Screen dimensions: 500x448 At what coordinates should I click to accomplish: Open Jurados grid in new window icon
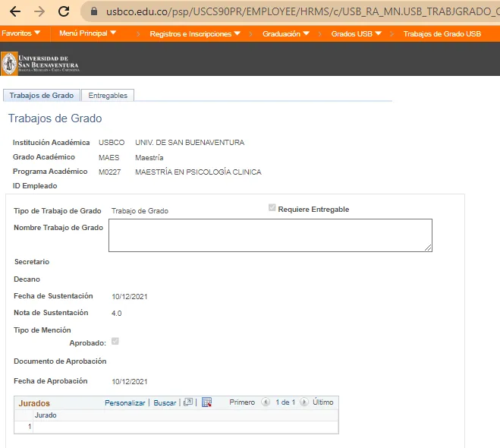coord(188,402)
